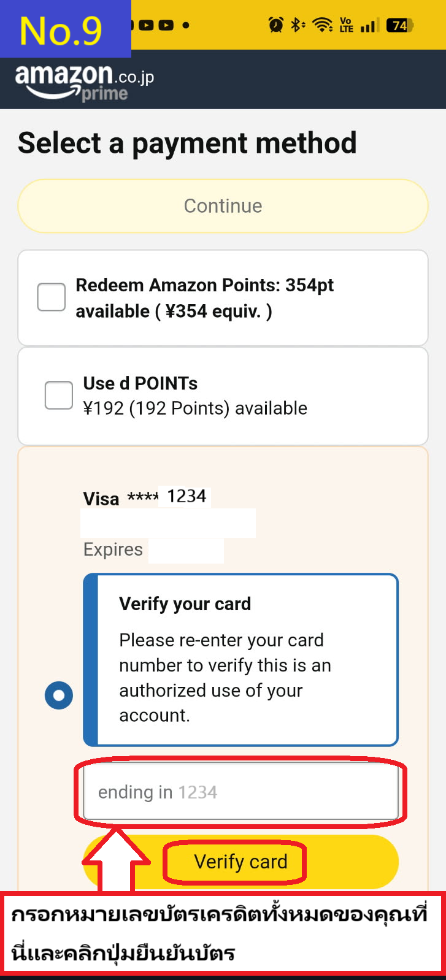Open the alarm clock icon in status bar
The width and height of the screenshot is (446, 980).
[x=275, y=25]
